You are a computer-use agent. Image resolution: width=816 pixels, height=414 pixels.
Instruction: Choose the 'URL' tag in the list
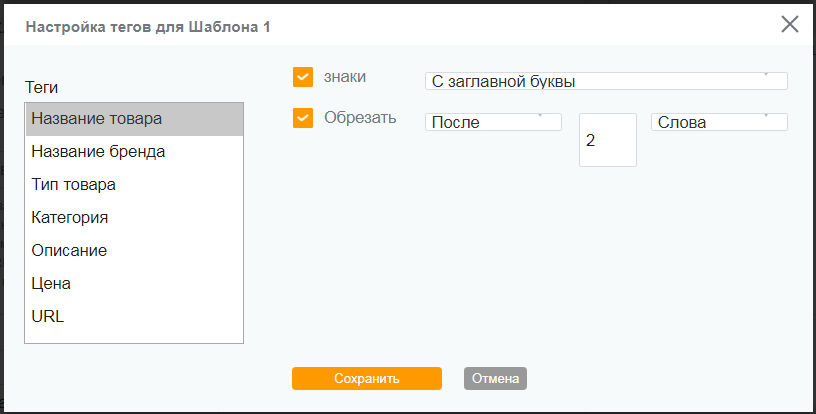(x=134, y=316)
